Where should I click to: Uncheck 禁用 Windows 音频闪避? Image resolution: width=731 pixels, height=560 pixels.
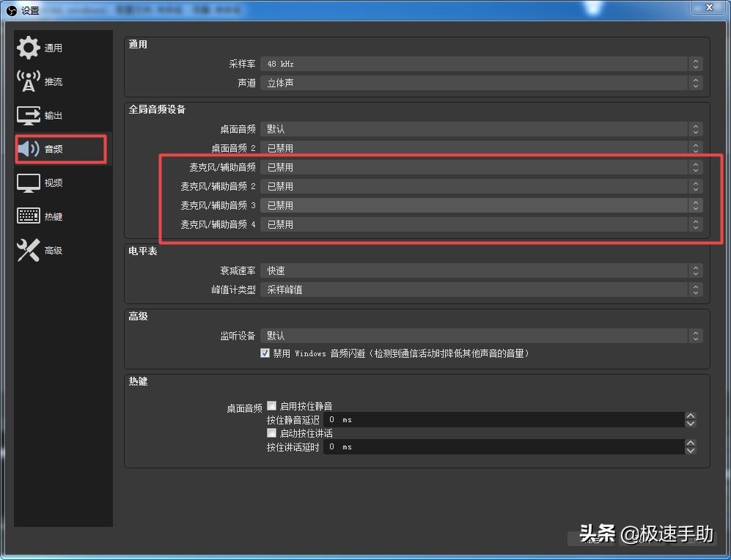point(265,353)
